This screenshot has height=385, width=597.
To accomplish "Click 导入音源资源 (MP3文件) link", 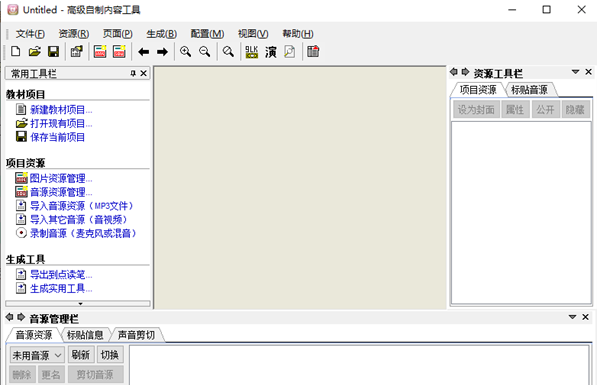I will [82, 206].
